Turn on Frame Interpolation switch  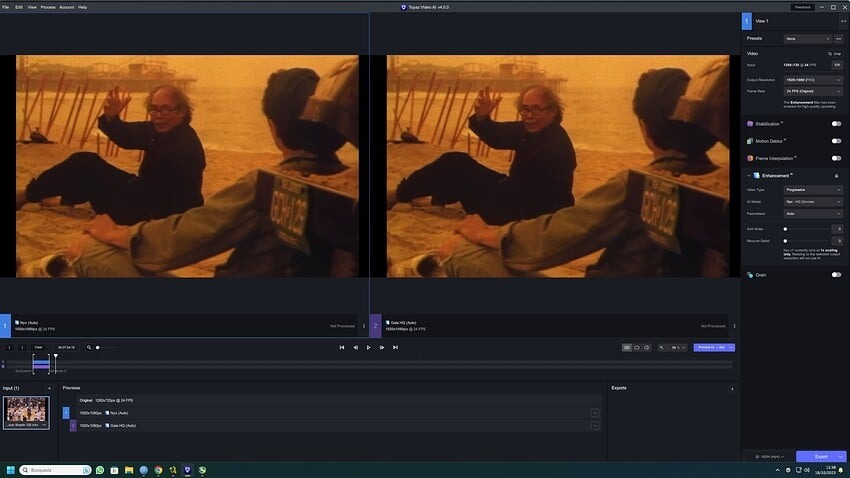[x=836, y=158]
